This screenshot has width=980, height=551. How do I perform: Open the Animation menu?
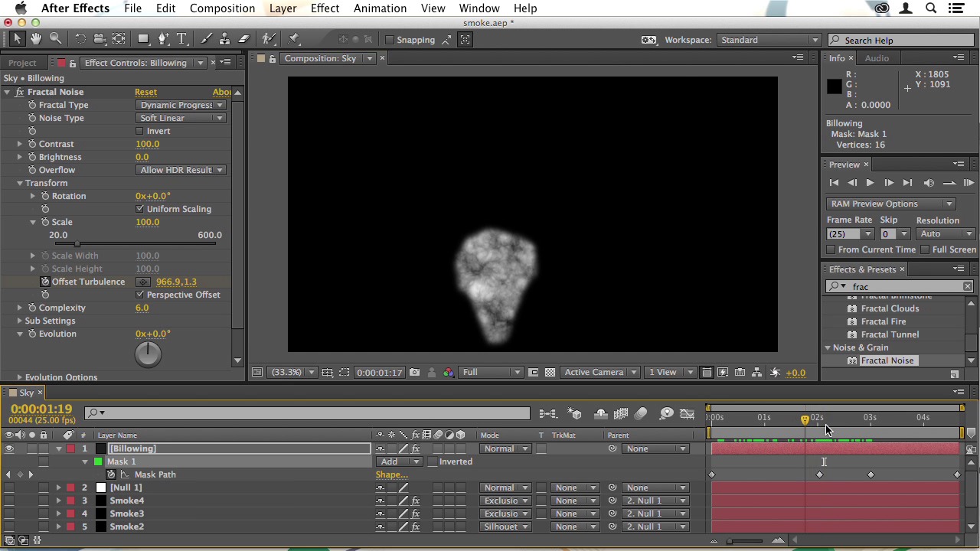(380, 8)
